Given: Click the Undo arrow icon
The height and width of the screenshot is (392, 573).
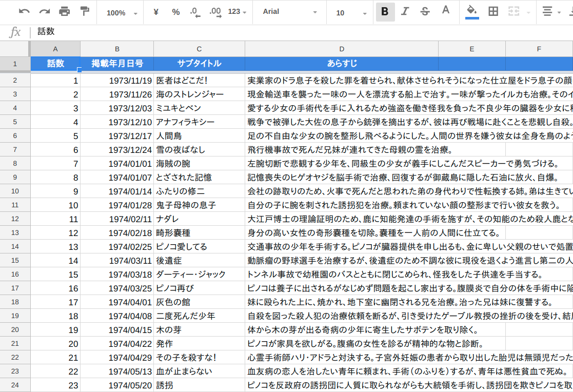Looking at the screenshot, I should point(24,12).
